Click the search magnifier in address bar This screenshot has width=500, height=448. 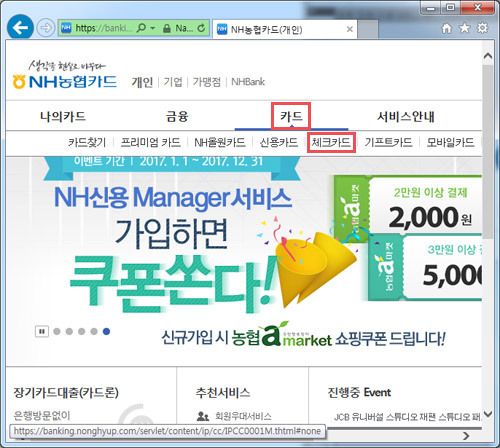point(141,28)
